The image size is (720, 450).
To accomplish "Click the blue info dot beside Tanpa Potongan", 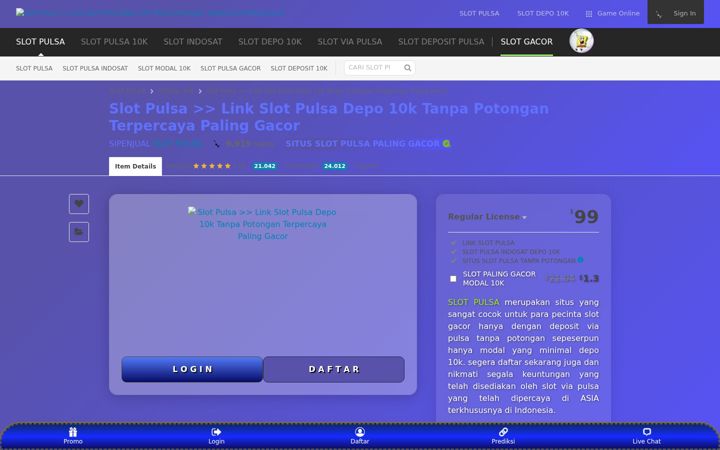I will point(580,260).
